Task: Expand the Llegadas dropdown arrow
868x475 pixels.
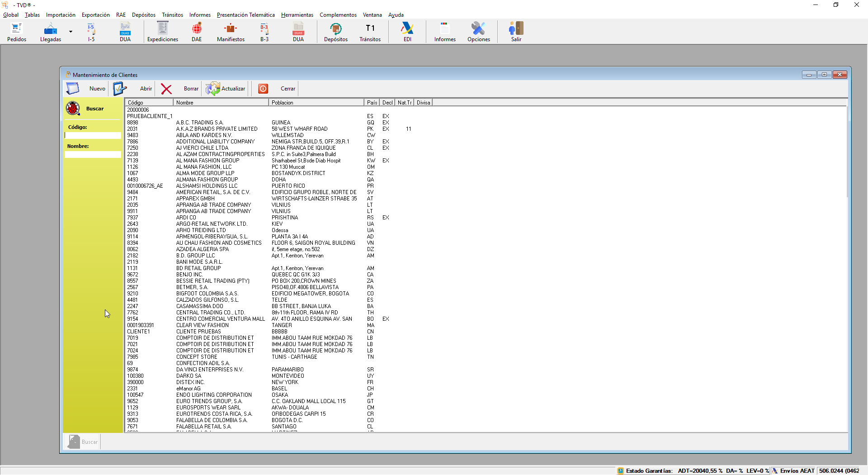Action: click(x=71, y=32)
